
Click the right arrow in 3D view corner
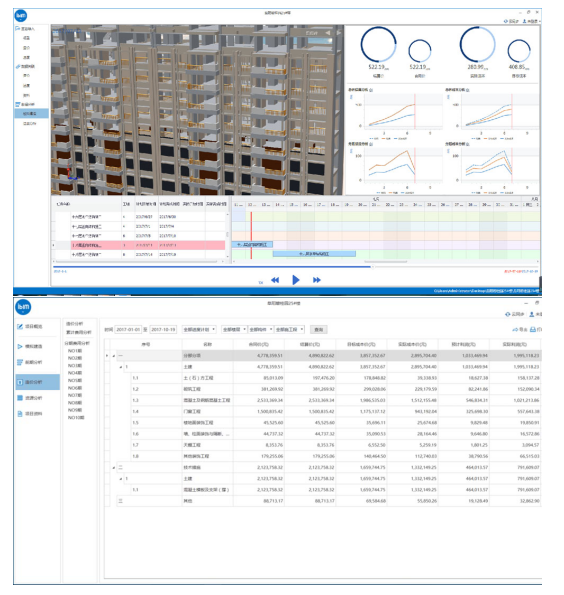tap(339, 33)
